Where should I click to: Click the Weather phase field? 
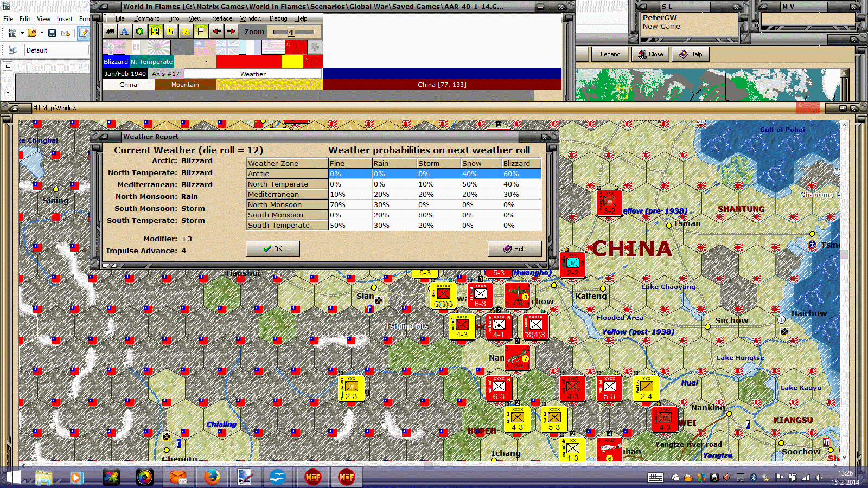coord(253,74)
